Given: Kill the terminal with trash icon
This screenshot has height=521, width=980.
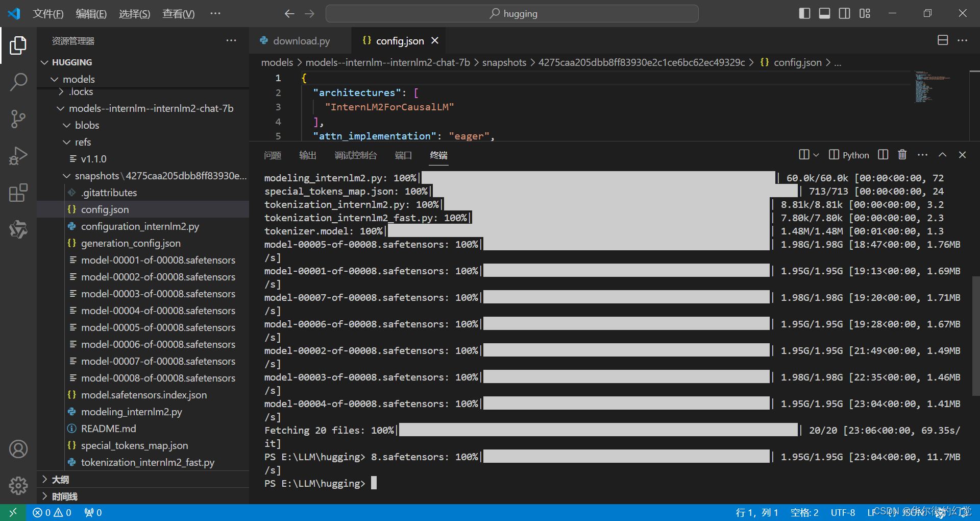Looking at the screenshot, I should coord(902,155).
